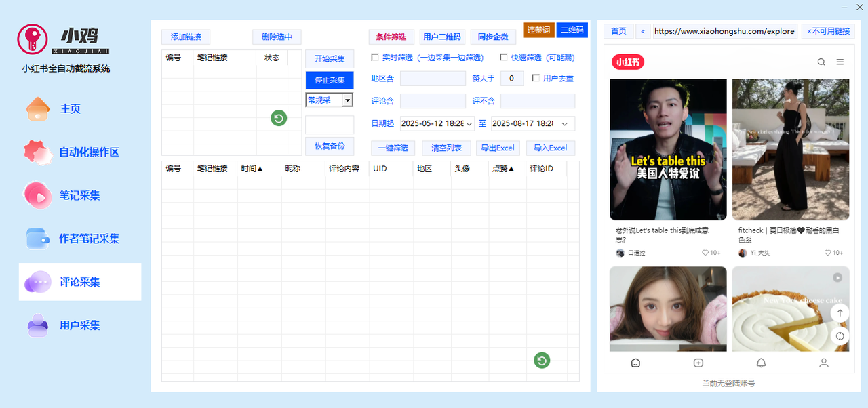Toggle 用户去重 checkbox
Image resolution: width=868 pixels, height=408 pixels.
(x=536, y=78)
